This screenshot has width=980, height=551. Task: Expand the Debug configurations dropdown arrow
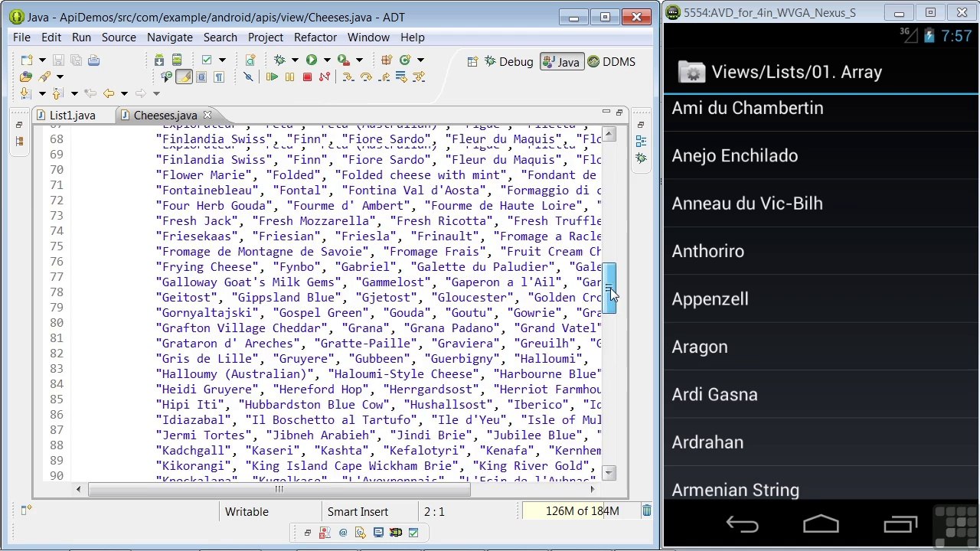click(294, 60)
